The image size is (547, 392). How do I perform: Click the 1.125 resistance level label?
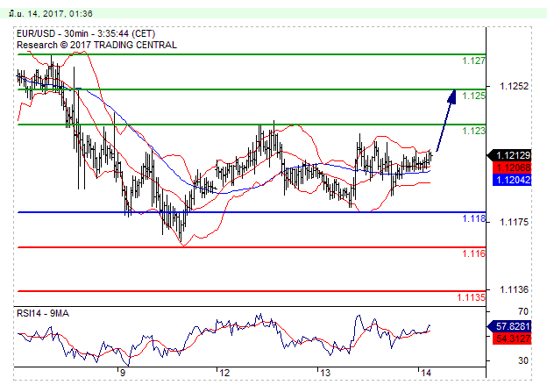[473, 96]
